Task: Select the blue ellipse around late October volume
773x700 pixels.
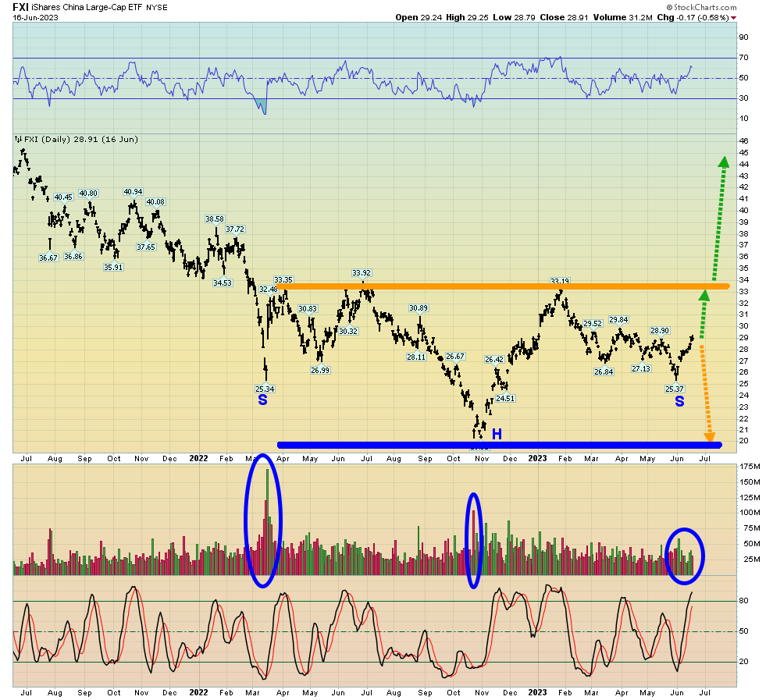Action: tap(473, 540)
